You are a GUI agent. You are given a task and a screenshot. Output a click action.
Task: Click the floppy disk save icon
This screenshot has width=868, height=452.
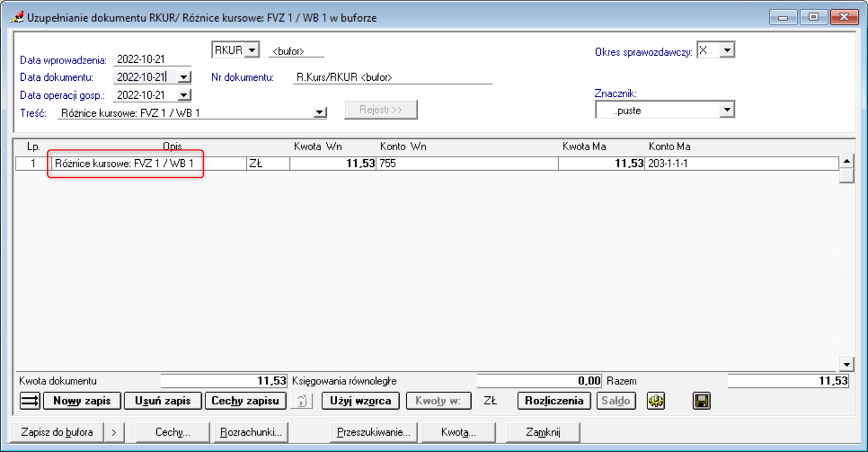[701, 401]
